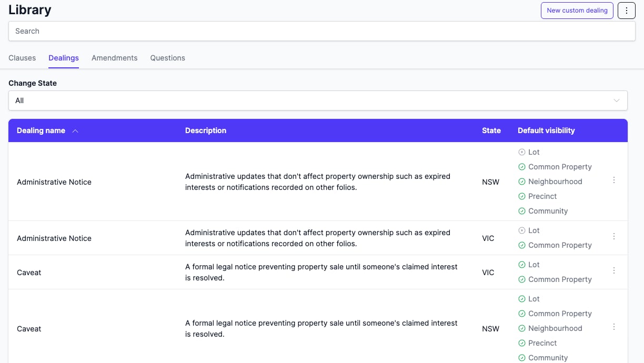
Task: Click the New custom dealing button
Action: tap(577, 11)
